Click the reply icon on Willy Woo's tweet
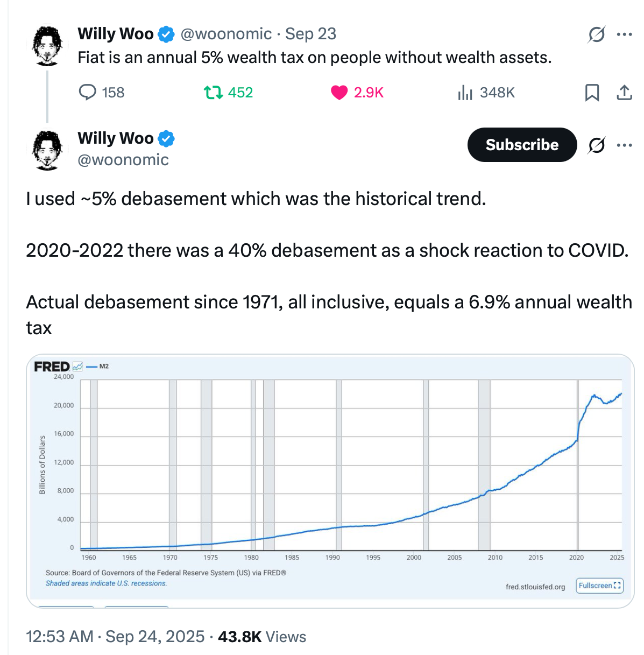Screen dimensions: 644x655 (x=88, y=92)
